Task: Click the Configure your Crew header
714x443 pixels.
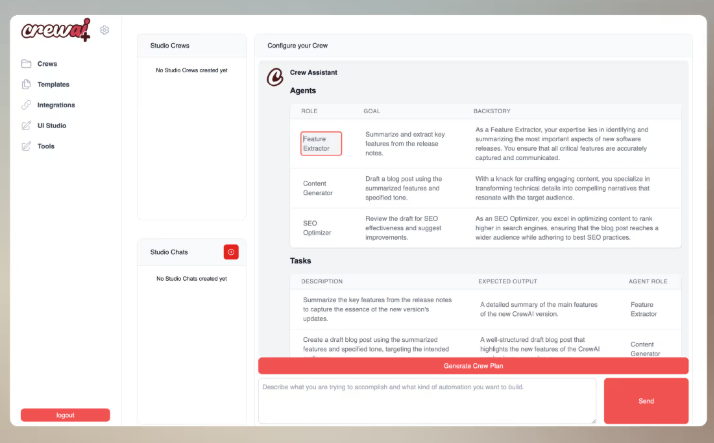Action: coord(297,46)
